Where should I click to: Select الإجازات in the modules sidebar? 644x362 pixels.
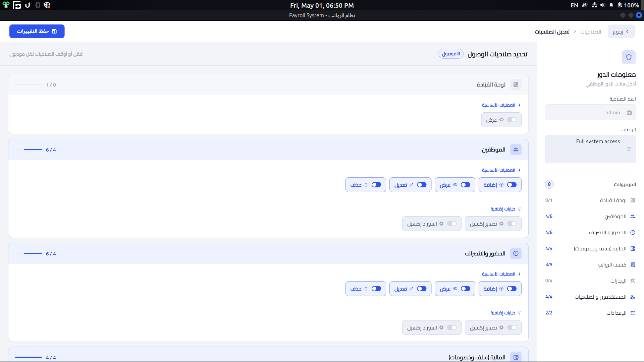coord(590,281)
